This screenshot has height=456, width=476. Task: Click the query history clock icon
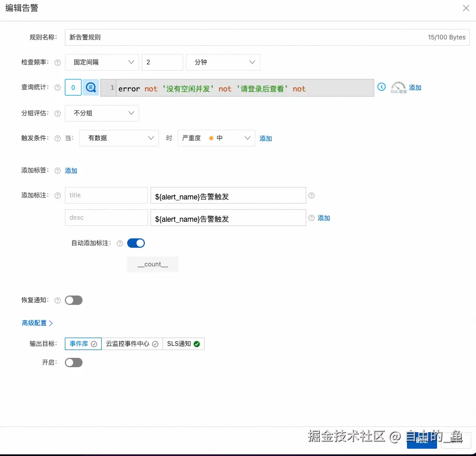382,87
